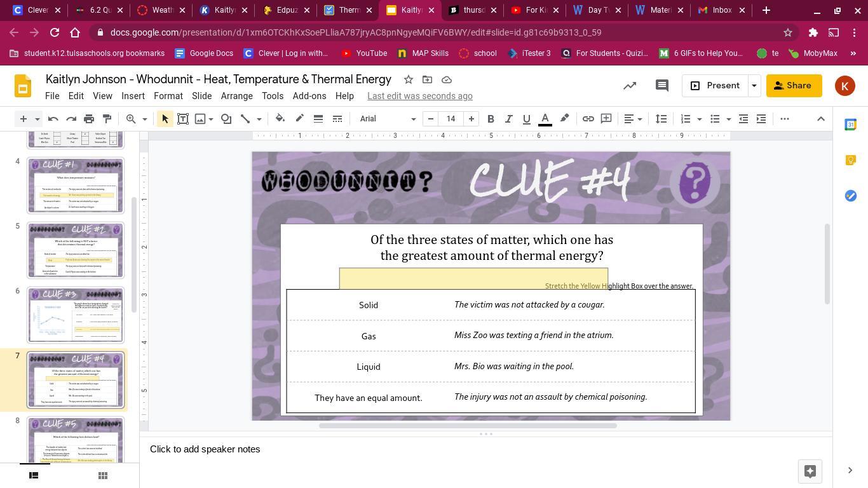Expand the Present options arrow
The image size is (868, 488).
[x=754, y=86]
